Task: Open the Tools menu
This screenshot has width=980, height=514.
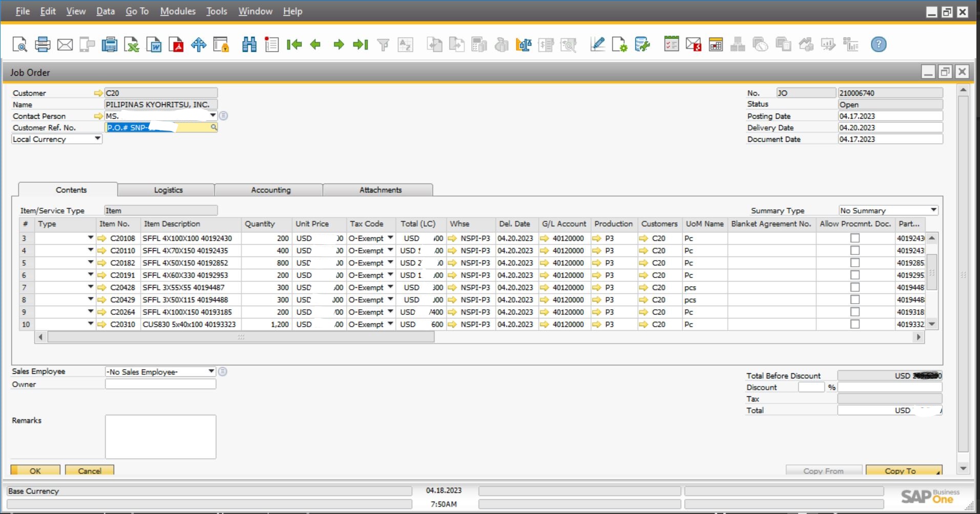Action: [216, 11]
